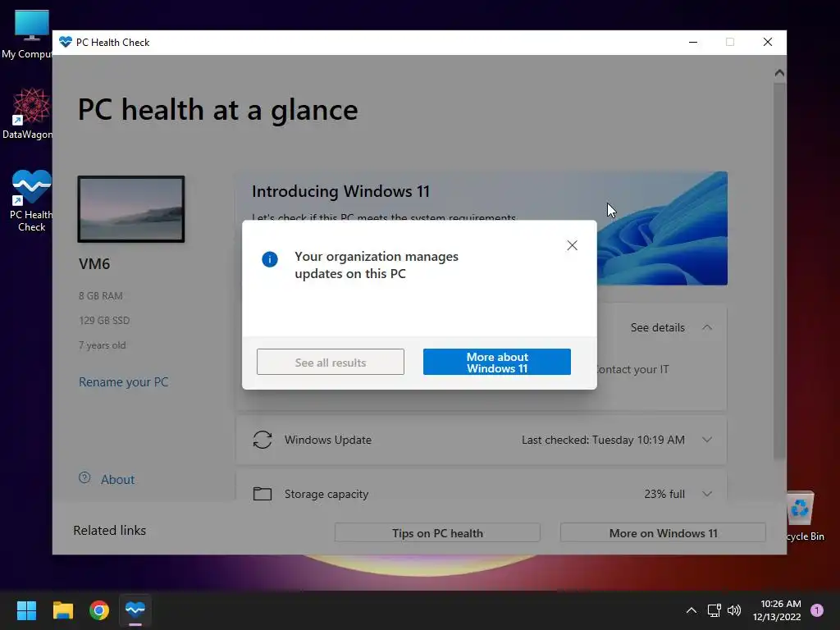Open More about Windows 11
The width and height of the screenshot is (840, 630).
(x=496, y=362)
